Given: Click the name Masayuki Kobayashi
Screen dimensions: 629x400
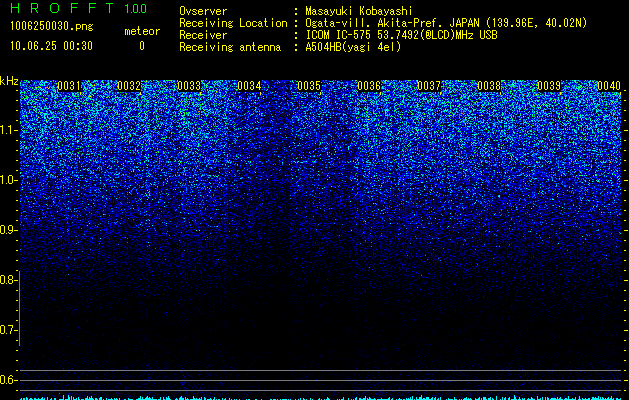Looking at the screenshot, I should click(x=359, y=12).
